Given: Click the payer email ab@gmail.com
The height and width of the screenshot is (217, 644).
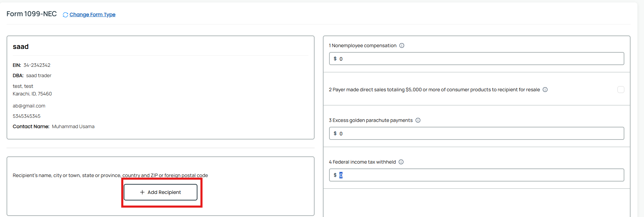Looking at the screenshot, I should tap(29, 106).
